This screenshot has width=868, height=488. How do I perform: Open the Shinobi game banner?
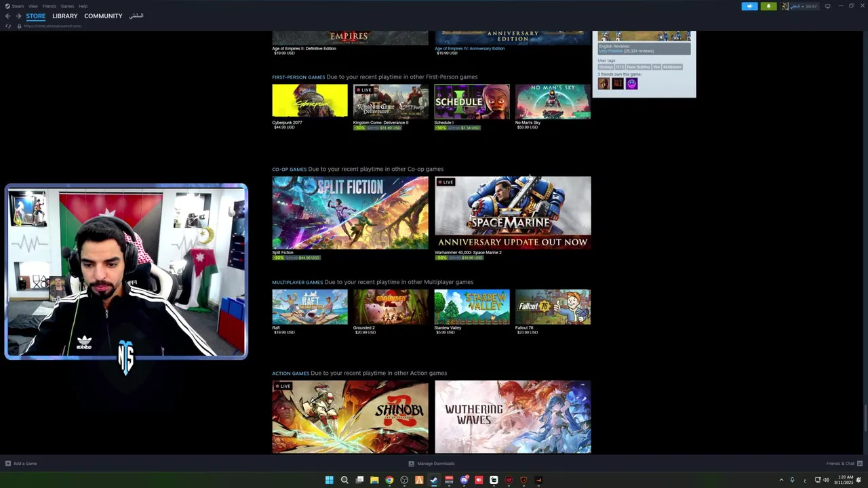(350, 417)
